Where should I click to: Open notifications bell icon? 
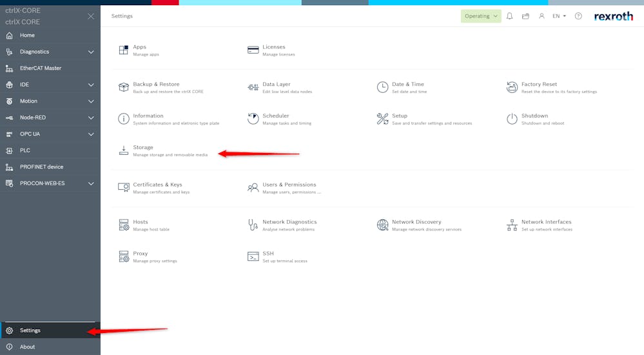509,16
